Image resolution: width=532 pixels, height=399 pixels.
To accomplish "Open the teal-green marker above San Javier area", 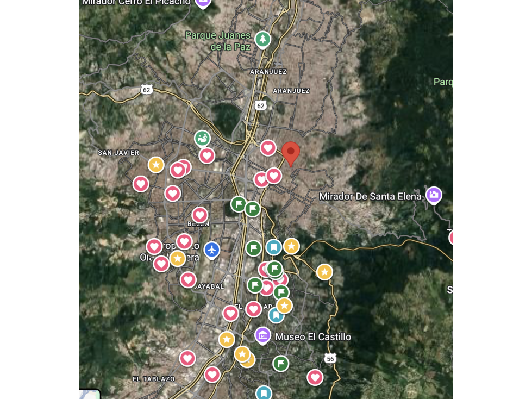I will click(x=202, y=139).
